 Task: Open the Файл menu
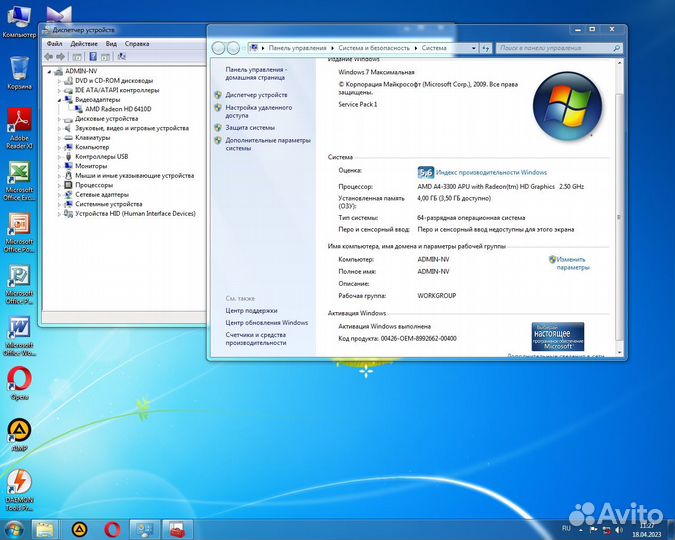tap(55, 43)
